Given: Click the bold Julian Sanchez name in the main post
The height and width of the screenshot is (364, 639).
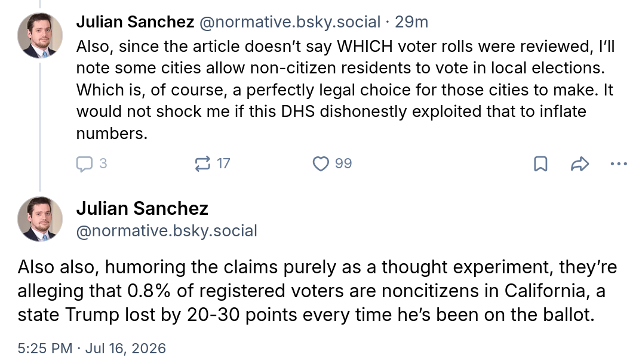Looking at the screenshot, I should tap(142, 208).
